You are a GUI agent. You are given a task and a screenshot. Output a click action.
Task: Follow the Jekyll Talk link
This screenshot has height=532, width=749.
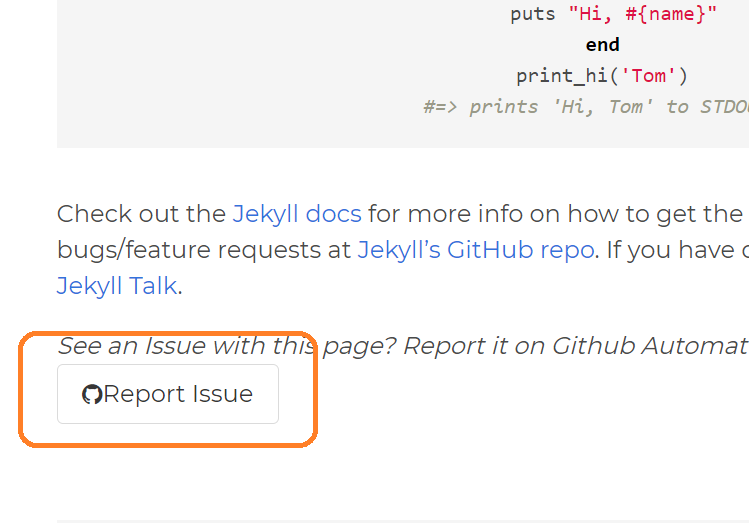[x=116, y=285]
